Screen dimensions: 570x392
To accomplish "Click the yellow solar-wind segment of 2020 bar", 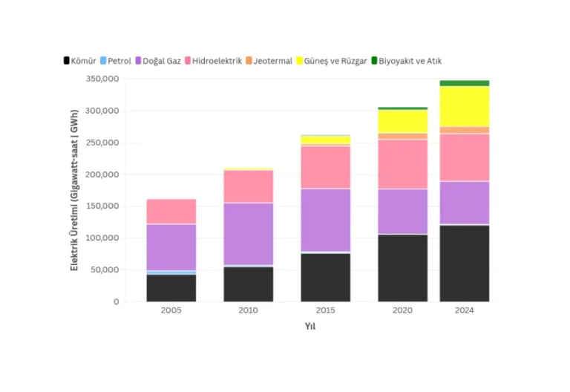I will pyautogui.click(x=403, y=121).
